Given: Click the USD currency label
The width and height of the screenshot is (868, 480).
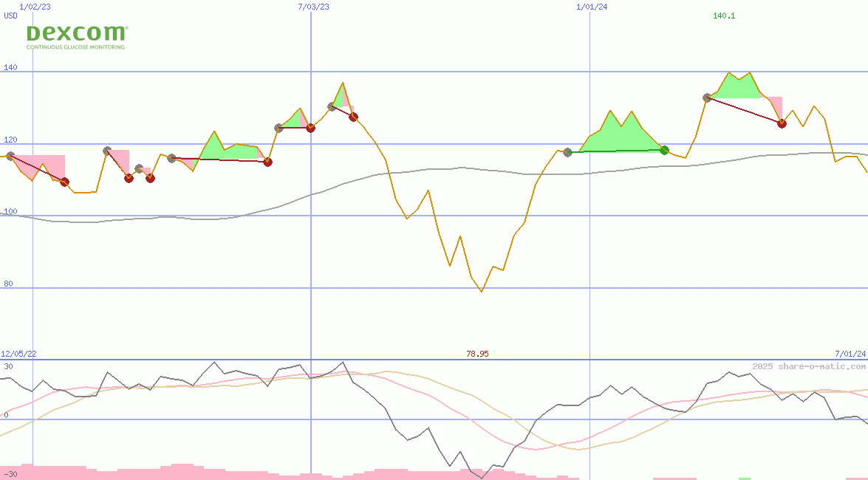Looking at the screenshot, I should 9,16.
